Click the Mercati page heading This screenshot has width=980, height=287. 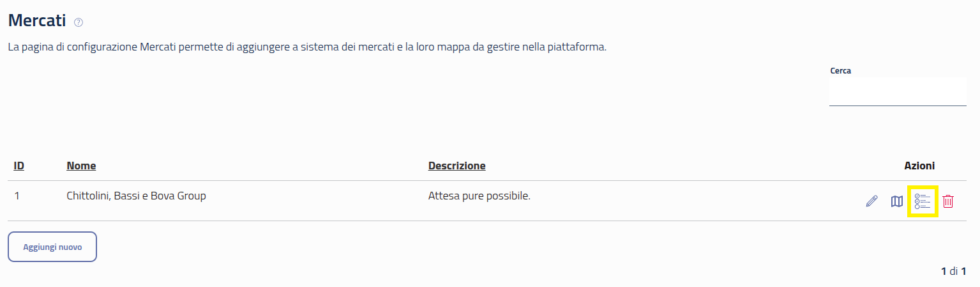point(37,20)
